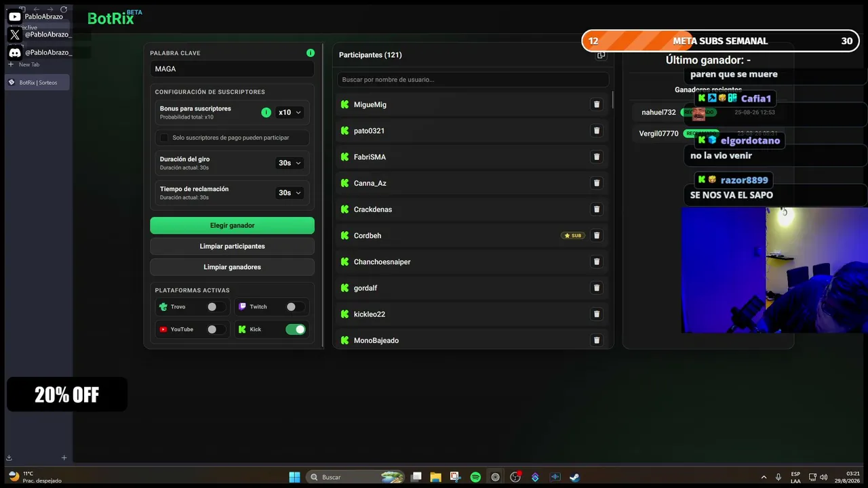Open the Windows Start menu
The height and width of the screenshot is (488, 868).
pyautogui.click(x=294, y=477)
